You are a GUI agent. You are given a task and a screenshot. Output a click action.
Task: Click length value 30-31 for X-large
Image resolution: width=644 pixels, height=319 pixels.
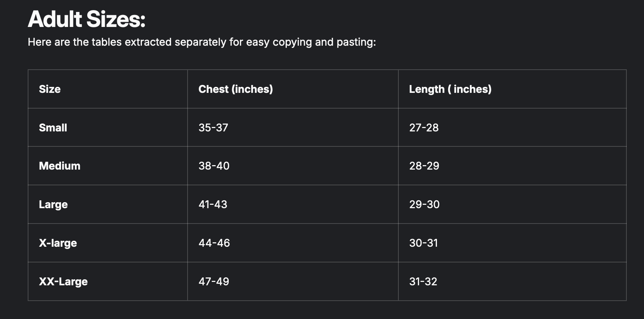click(423, 243)
